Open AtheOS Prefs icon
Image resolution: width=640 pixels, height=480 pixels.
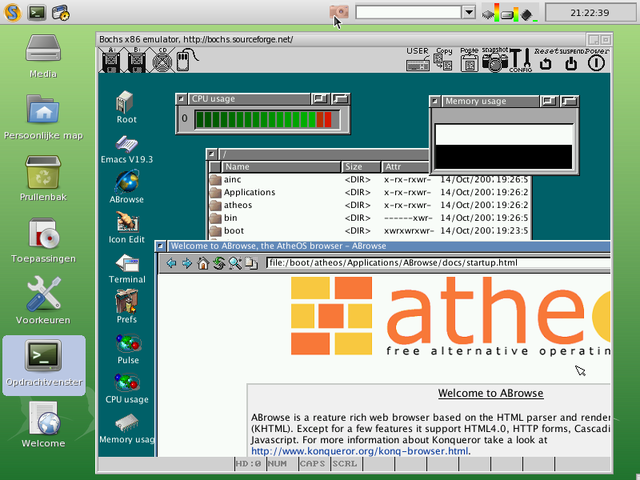click(127, 307)
